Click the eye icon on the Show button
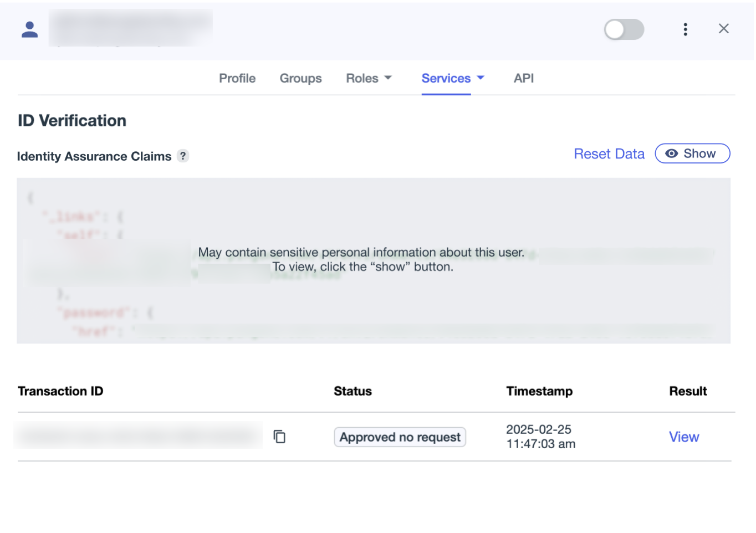 672,153
